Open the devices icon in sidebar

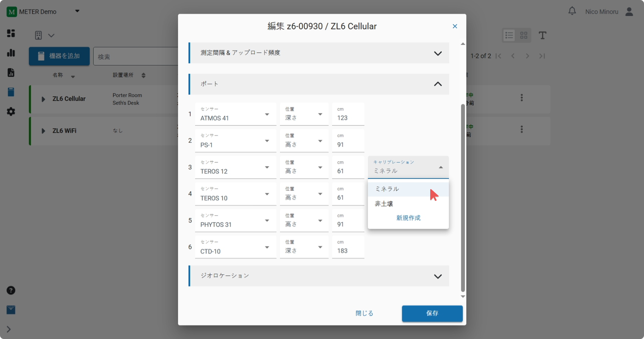coord(11,92)
